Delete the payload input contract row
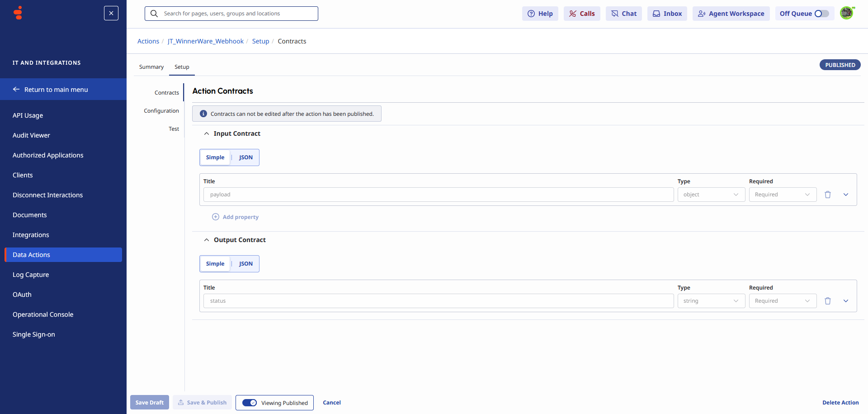Image resolution: width=868 pixels, height=414 pixels. click(x=828, y=194)
